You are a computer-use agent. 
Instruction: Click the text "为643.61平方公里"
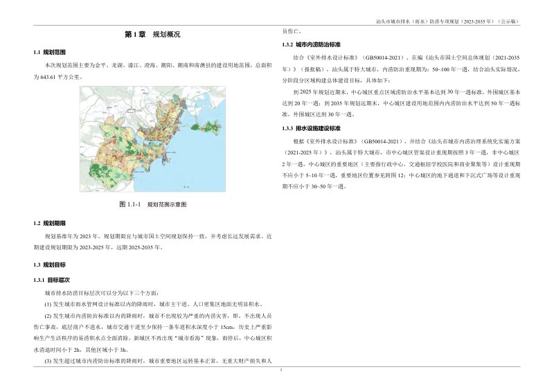click(57, 77)
